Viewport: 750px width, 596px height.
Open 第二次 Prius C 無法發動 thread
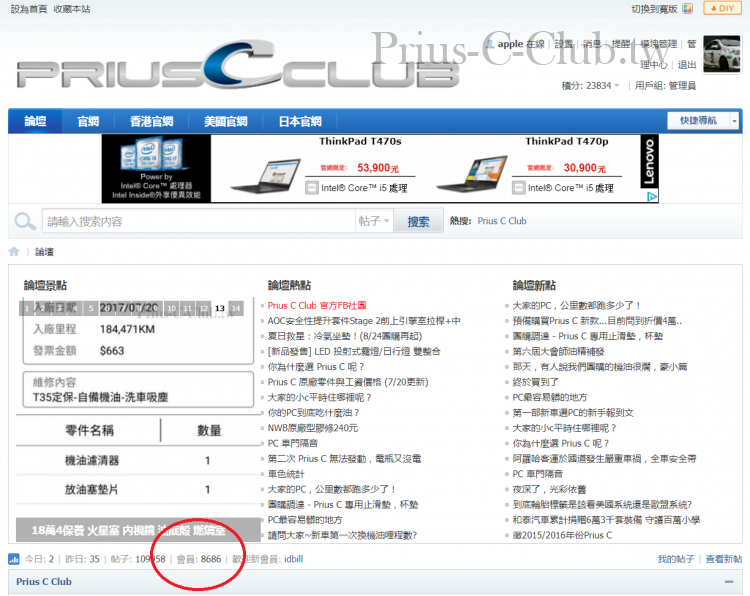pyautogui.click(x=344, y=458)
